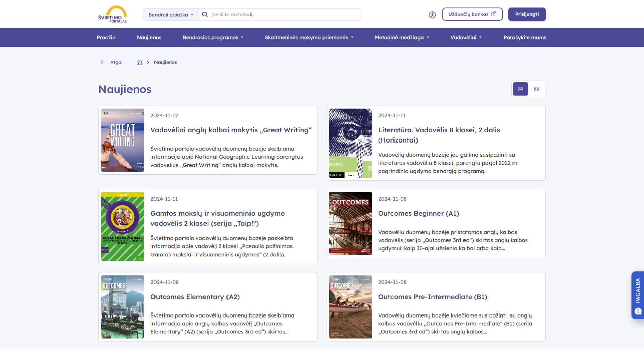The image size is (644, 349).
Task: Open Outcomes Beginner (A1) article title
Action: (x=419, y=213)
